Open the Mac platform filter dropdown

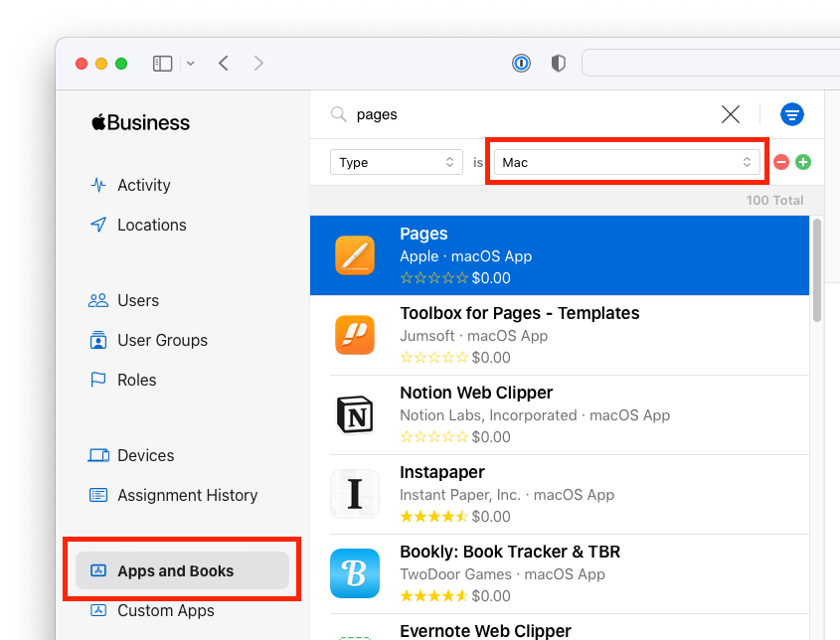[x=626, y=161]
